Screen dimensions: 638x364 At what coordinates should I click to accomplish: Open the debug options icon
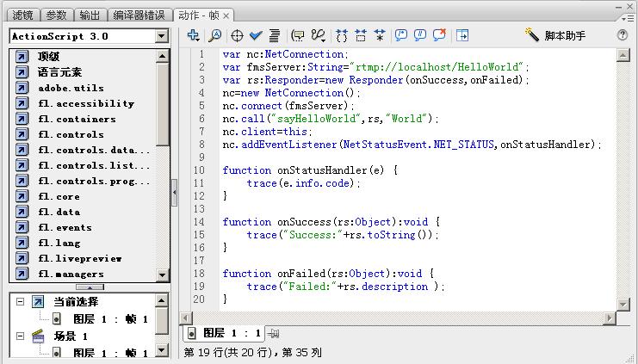(x=318, y=35)
